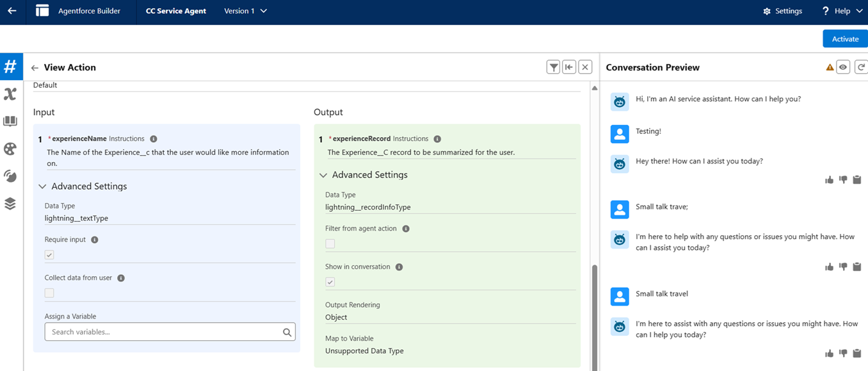Open the Topics hashtag sidebar icon
868x371 pixels.
point(10,67)
